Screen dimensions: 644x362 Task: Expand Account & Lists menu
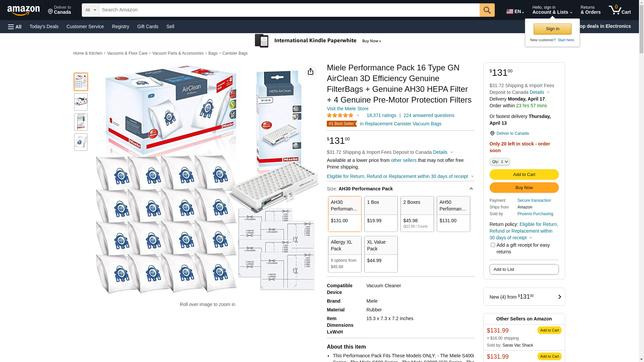click(x=552, y=10)
